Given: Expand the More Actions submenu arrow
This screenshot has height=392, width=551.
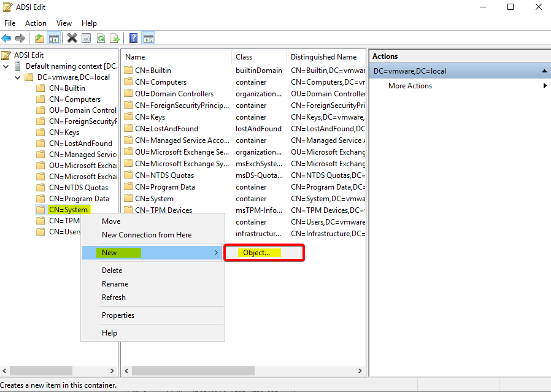Looking at the screenshot, I should pos(544,86).
